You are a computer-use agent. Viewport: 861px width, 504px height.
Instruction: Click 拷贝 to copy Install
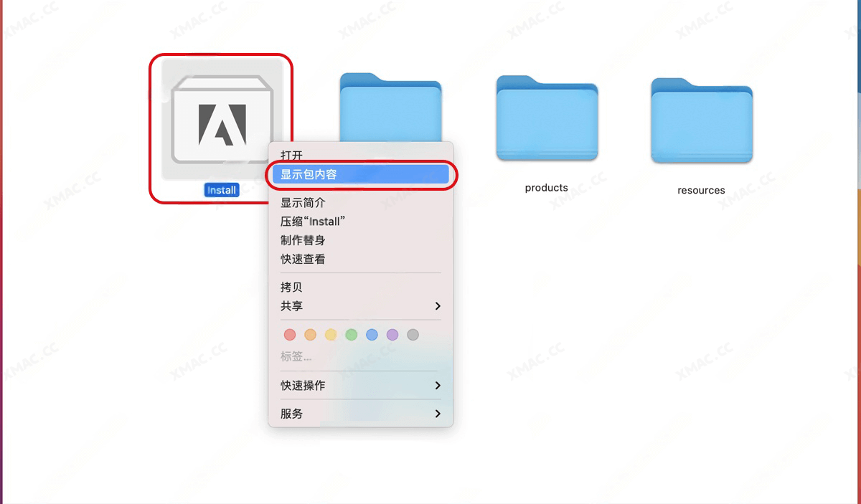pyautogui.click(x=290, y=287)
